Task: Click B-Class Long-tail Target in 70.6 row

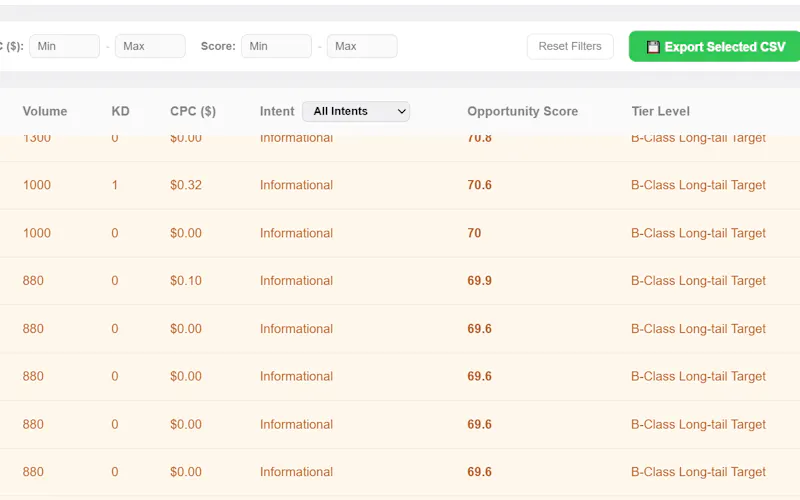Action: point(698,185)
